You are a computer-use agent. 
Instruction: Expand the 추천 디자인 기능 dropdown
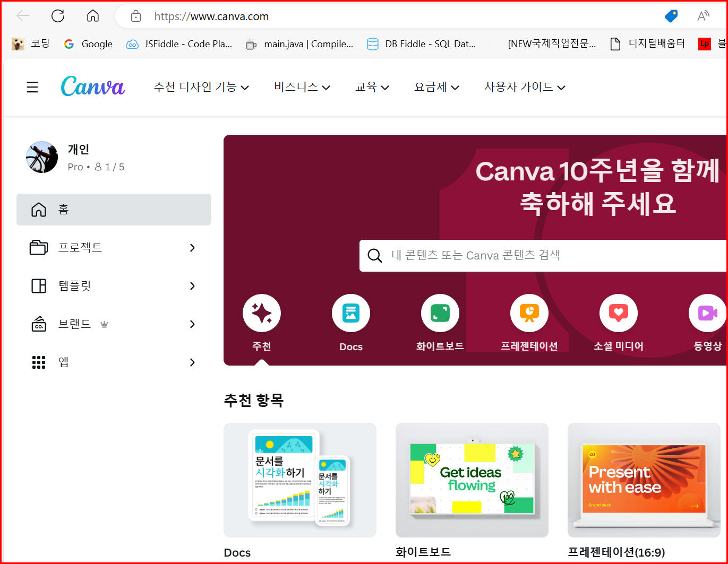pyautogui.click(x=201, y=87)
